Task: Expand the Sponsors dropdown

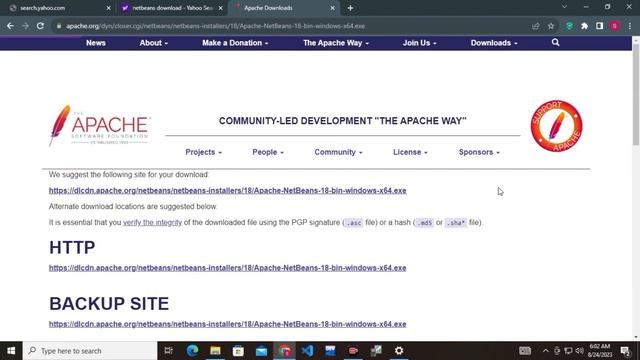Action: coord(479,152)
